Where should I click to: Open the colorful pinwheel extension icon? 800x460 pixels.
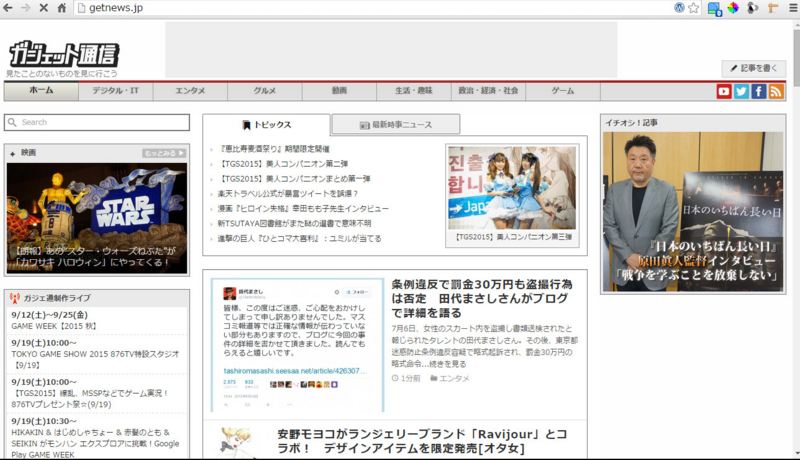[x=733, y=8]
